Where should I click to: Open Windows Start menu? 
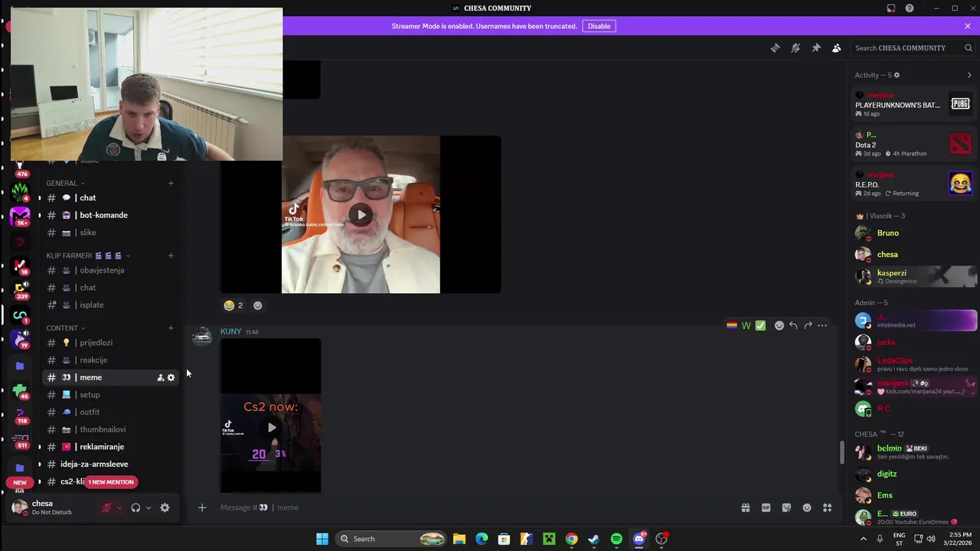point(322,539)
